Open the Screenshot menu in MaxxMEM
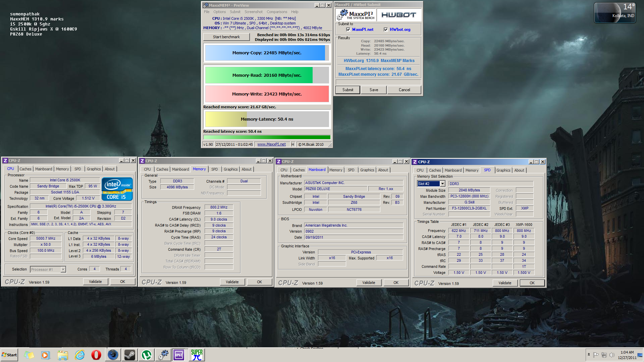 (x=254, y=12)
